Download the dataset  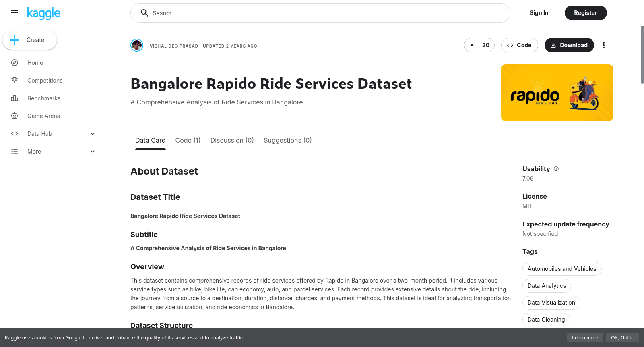569,45
